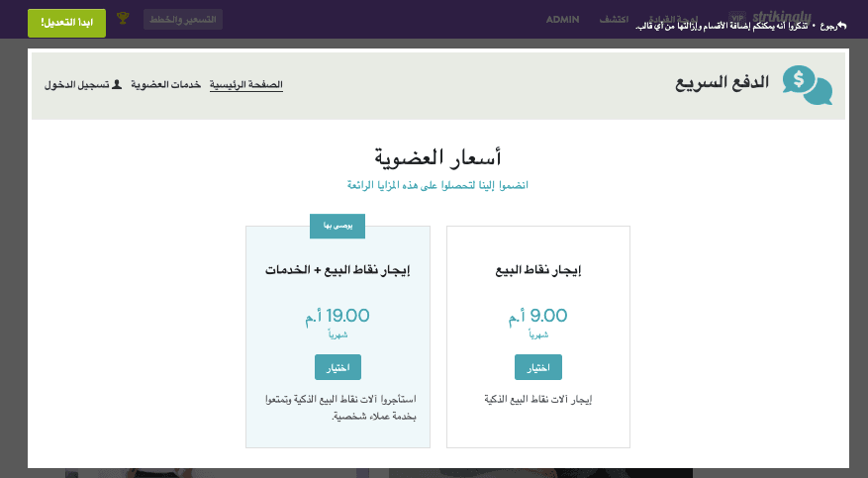Open خدمات العضوية nav link
The height and width of the screenshot is (478, 868).
coord(165,84)
